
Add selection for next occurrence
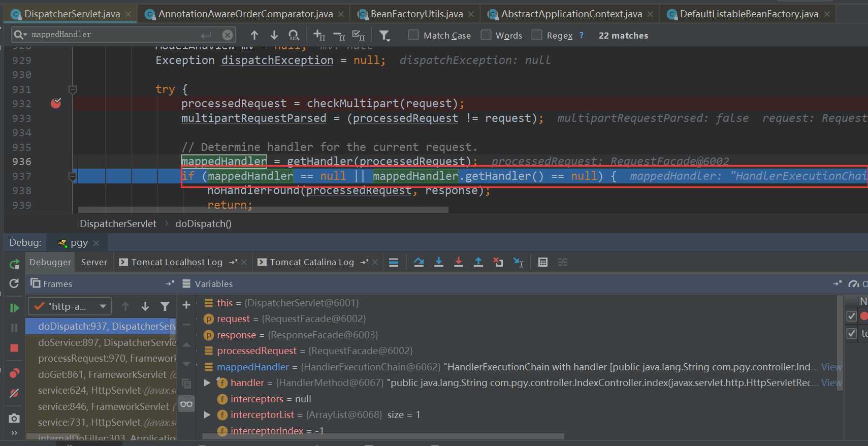tap(319, 35)
